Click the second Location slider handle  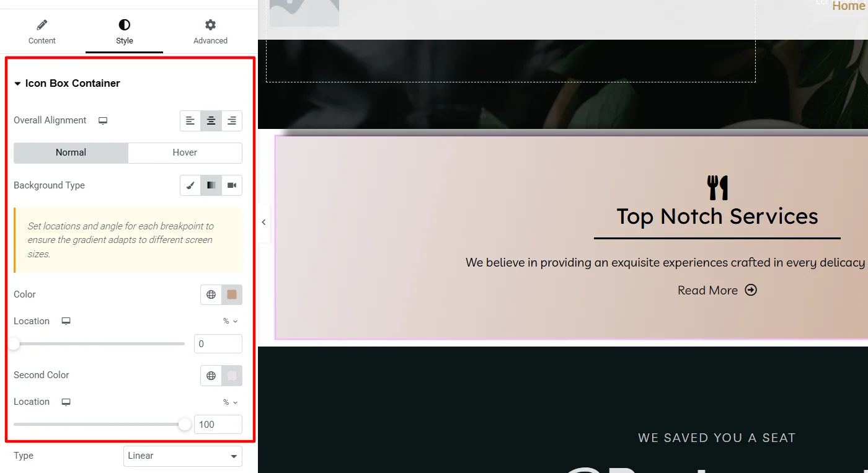[x=184, y=424]
